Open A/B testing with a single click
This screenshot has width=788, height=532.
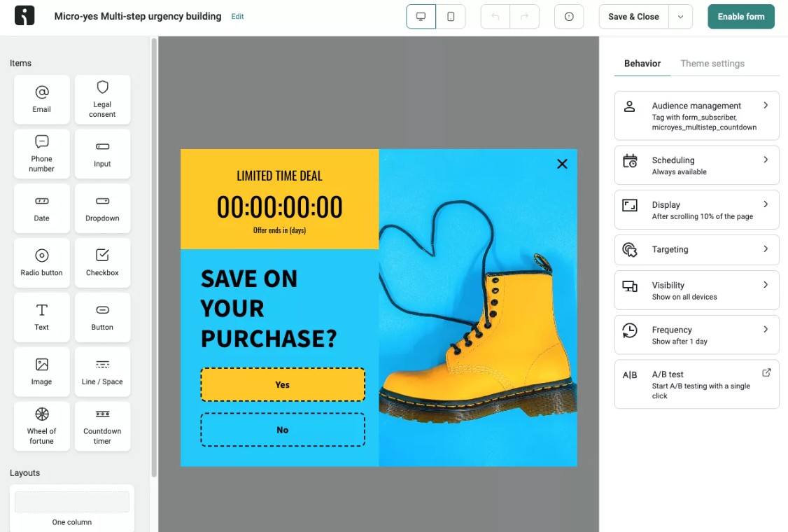click(x=696, y=384)
